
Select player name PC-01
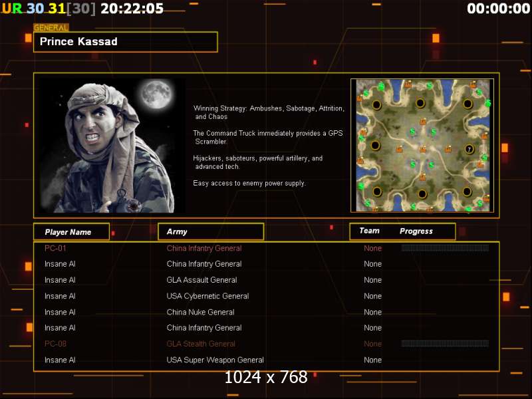coord(55,248)
